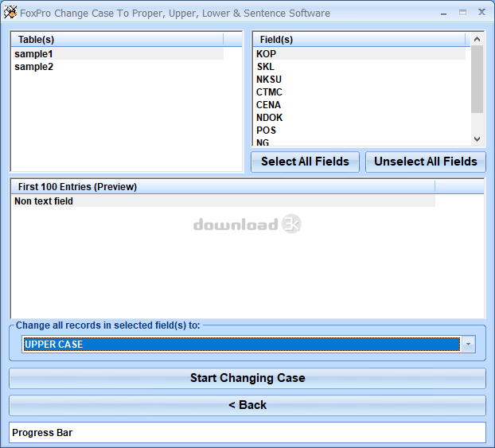The width and height of the screenshot is (495, 448).
Task: Select the POS field
Action: pos(360,130)
